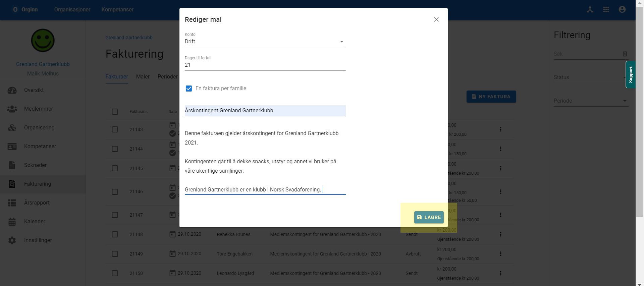The width and height of the screenshot is (644, 286).
Task: Click Leonardo Lysgård in invoice 21150
Action: point(235,273)
